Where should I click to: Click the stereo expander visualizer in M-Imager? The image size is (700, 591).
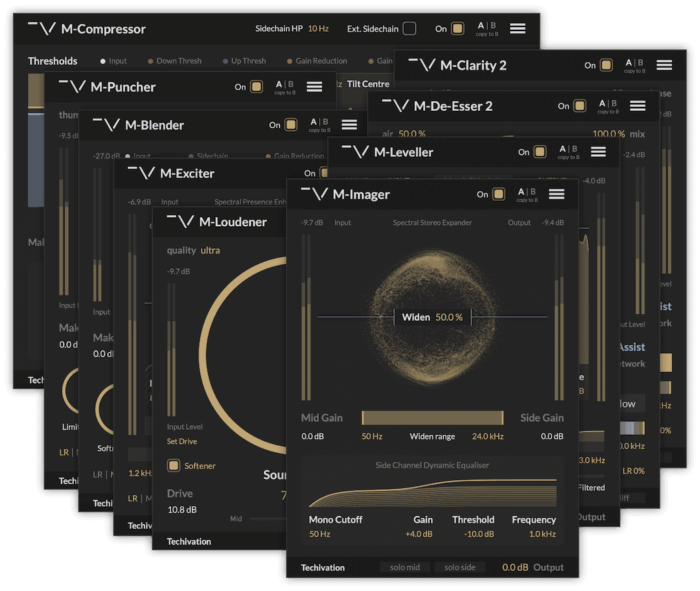coord(432,317)
